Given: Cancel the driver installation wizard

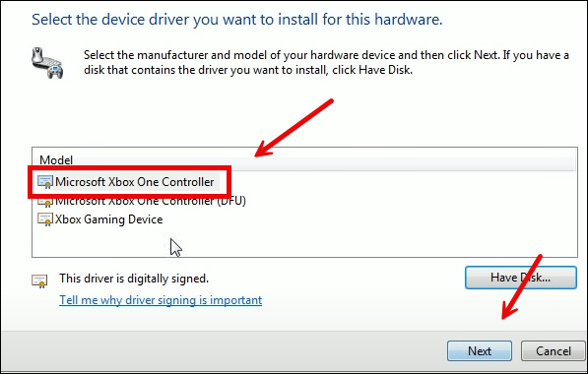Looking at the screenshot, I should [554, 351].
